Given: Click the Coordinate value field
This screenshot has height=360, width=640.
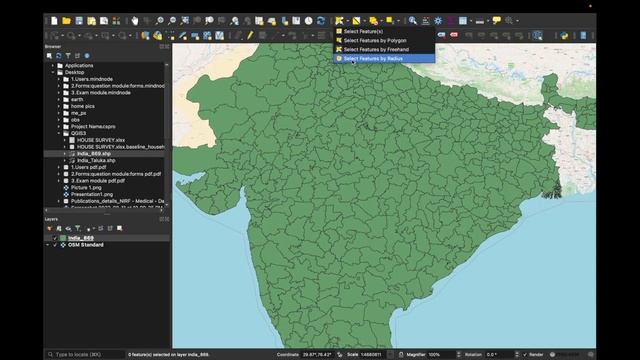Looking at the screenshot, I should click(318, 355).
